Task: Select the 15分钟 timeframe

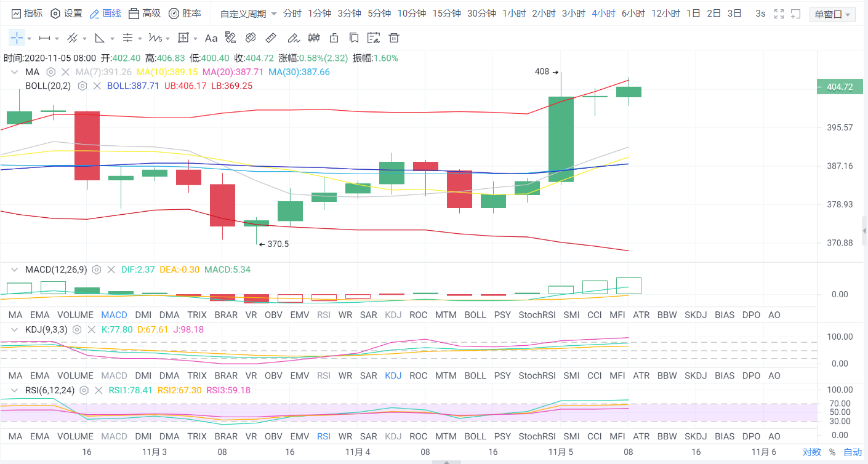Action: [x=446, y=14]
